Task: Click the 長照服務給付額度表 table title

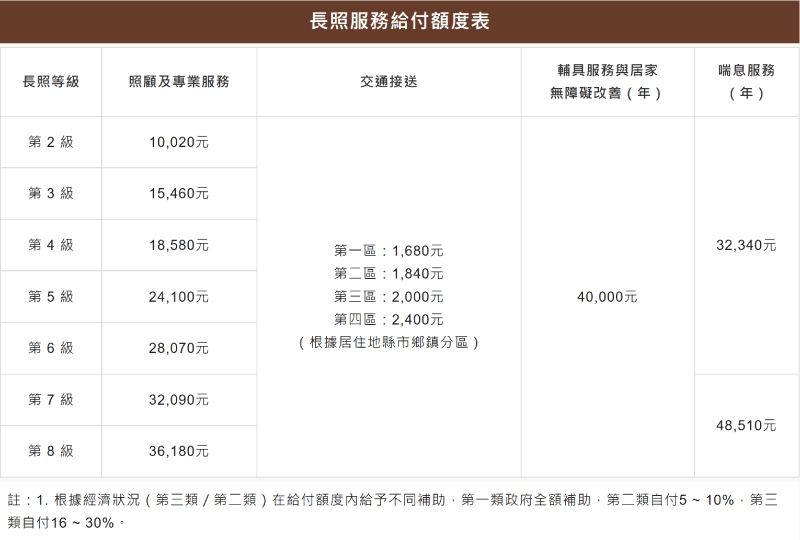Action: [x=400, y=21]
